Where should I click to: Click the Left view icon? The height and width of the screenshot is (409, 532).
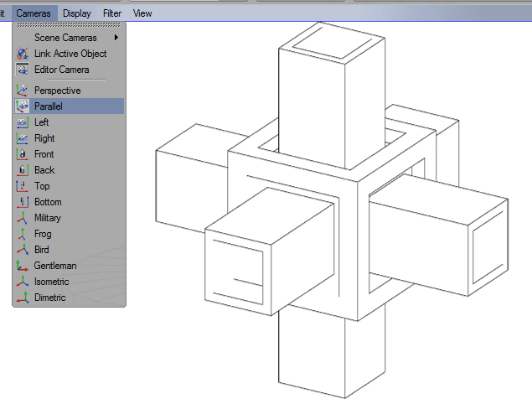click(23, 122)
